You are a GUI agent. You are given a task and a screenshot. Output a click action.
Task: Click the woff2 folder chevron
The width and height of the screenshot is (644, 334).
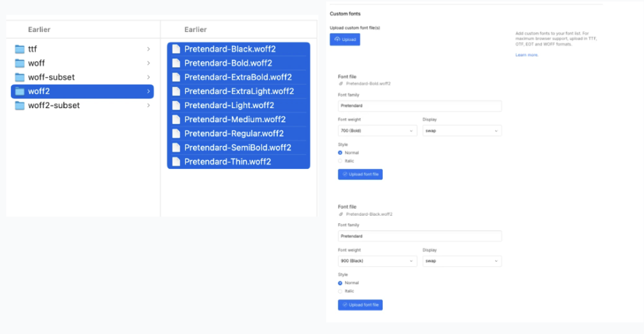pos(148,91)
